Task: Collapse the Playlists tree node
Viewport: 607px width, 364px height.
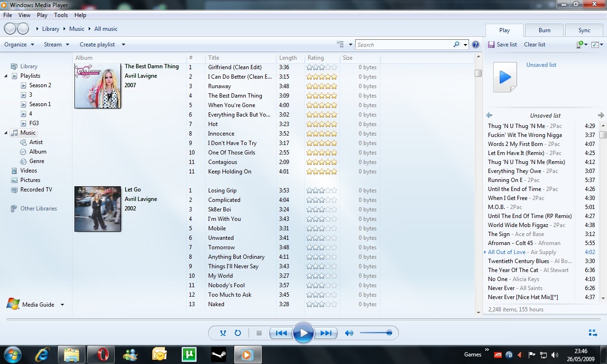Action: 6,76
